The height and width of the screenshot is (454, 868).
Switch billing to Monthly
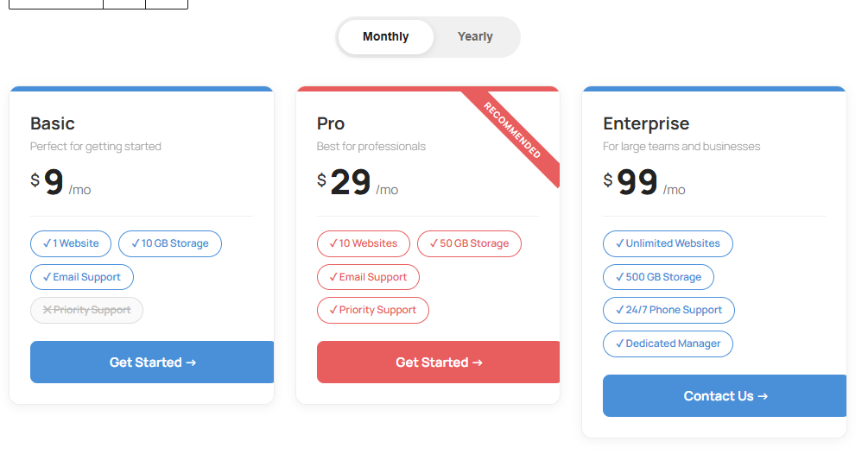coord(386,37)
